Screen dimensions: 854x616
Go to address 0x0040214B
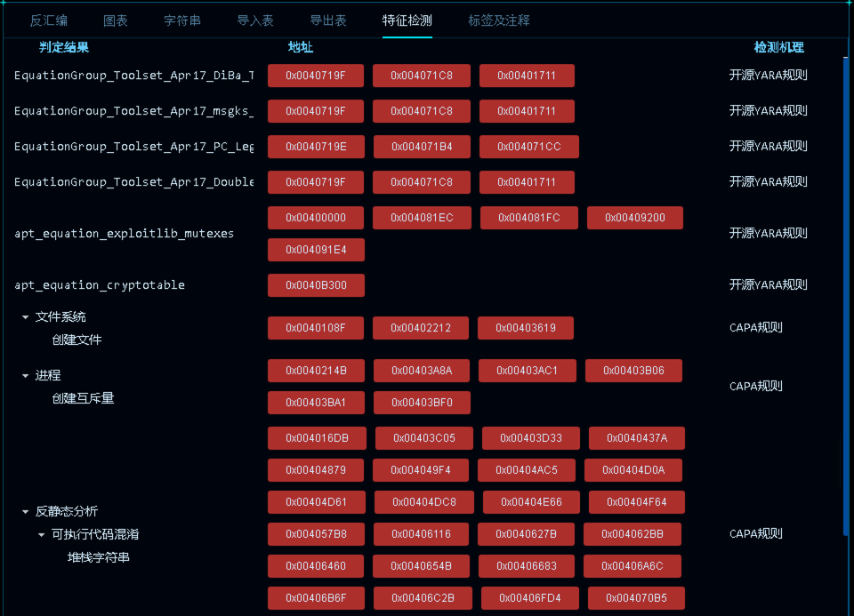tap(316, 371)
